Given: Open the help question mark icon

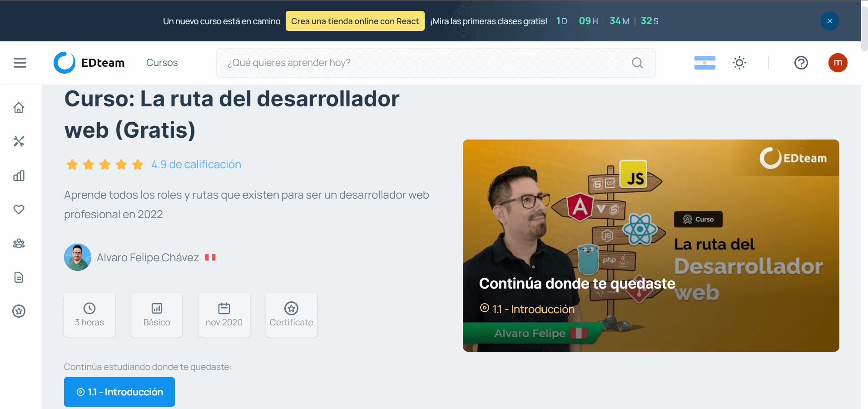Looking at the screenshot, I should [801, 63].
